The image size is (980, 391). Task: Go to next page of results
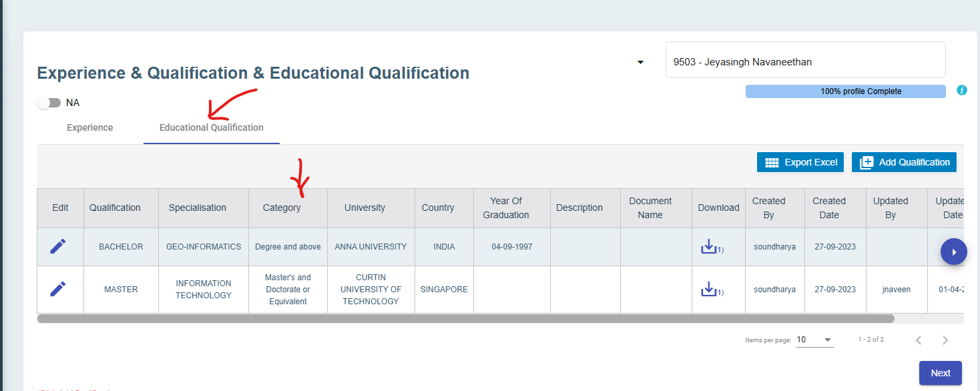pyautogui.click(x=945, y=340)
